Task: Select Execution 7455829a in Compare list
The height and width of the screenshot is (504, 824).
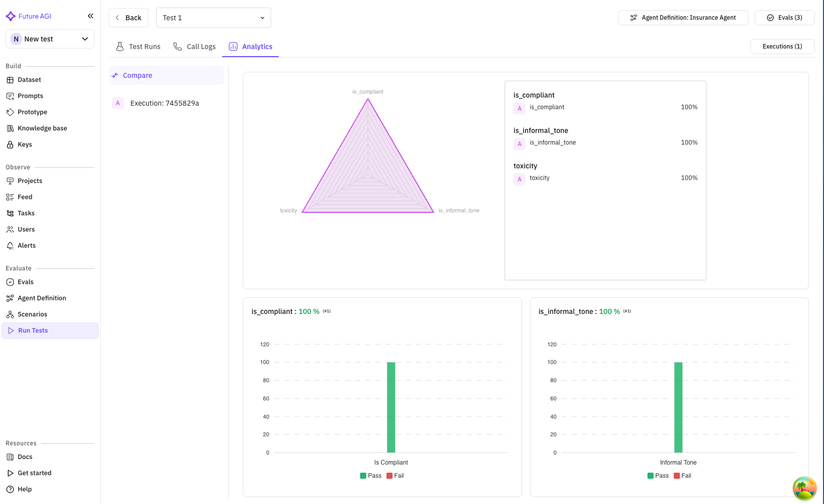Action: 164,103
